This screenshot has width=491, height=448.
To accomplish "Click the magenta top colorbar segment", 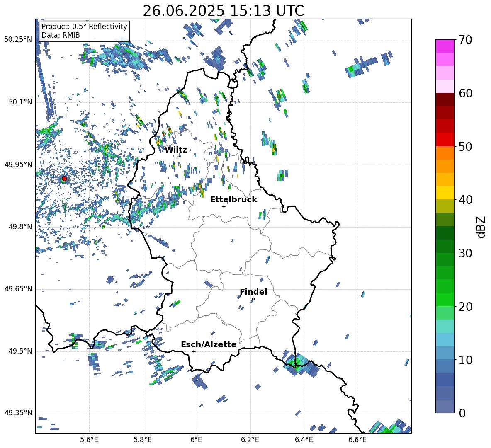I will point(445,46).
